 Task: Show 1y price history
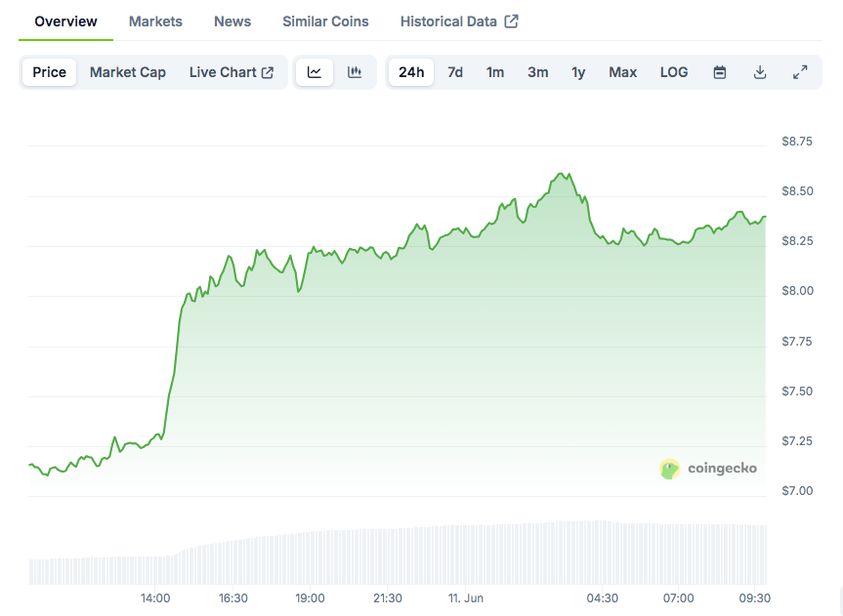[x=579, y=72]
